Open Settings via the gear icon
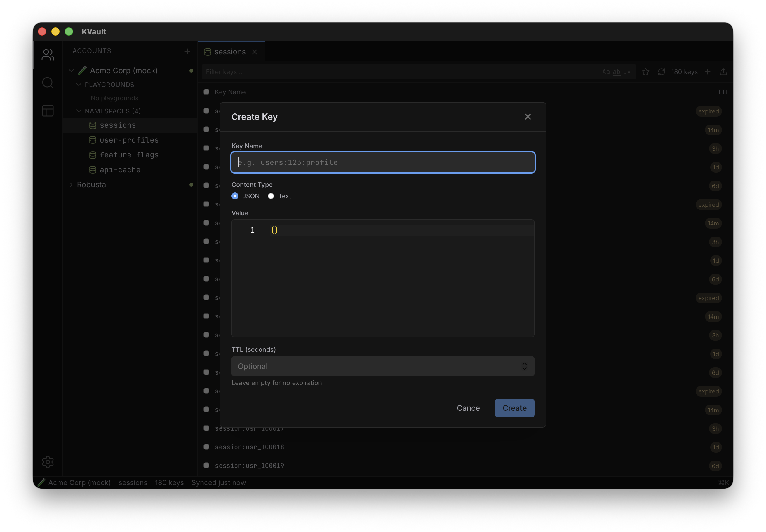Viewport: 766px width, 532px height. click(x=48, y=462)
